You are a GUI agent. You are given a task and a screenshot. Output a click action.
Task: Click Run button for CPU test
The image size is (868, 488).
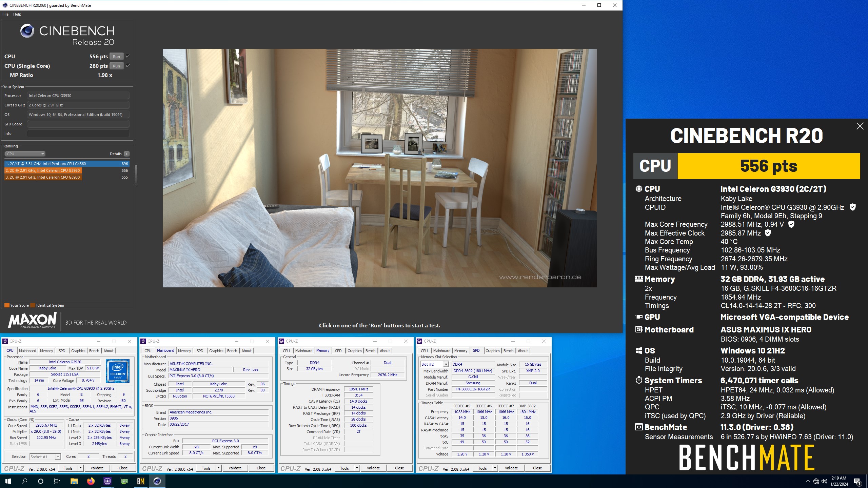(x=116, y=57)
